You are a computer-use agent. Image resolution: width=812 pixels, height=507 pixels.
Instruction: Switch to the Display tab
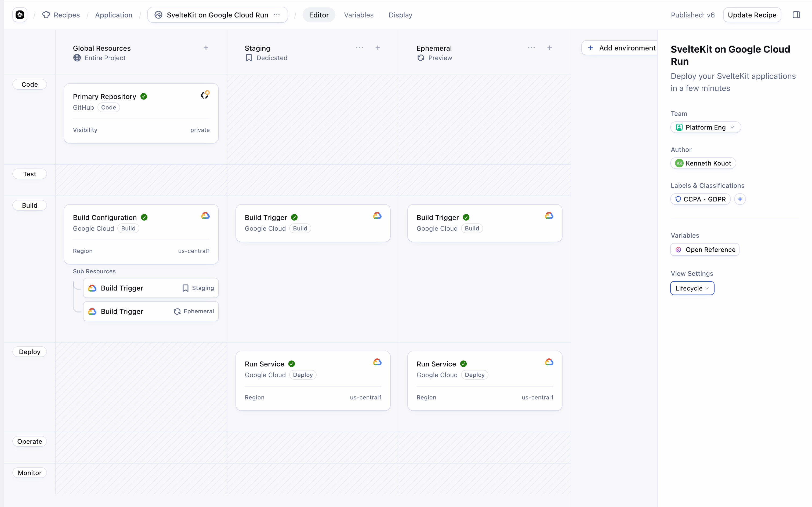(400, 15)
